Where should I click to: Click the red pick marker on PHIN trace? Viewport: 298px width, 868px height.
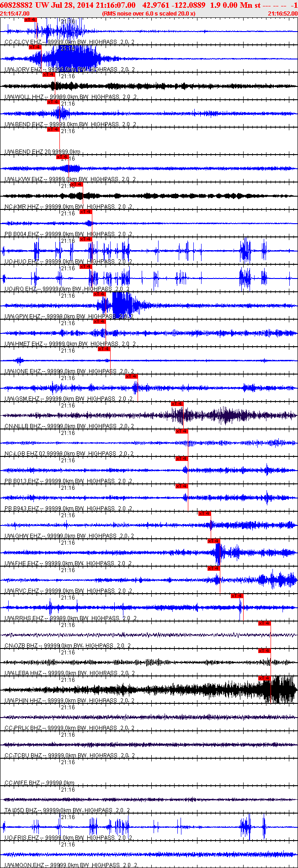(265, 678)
